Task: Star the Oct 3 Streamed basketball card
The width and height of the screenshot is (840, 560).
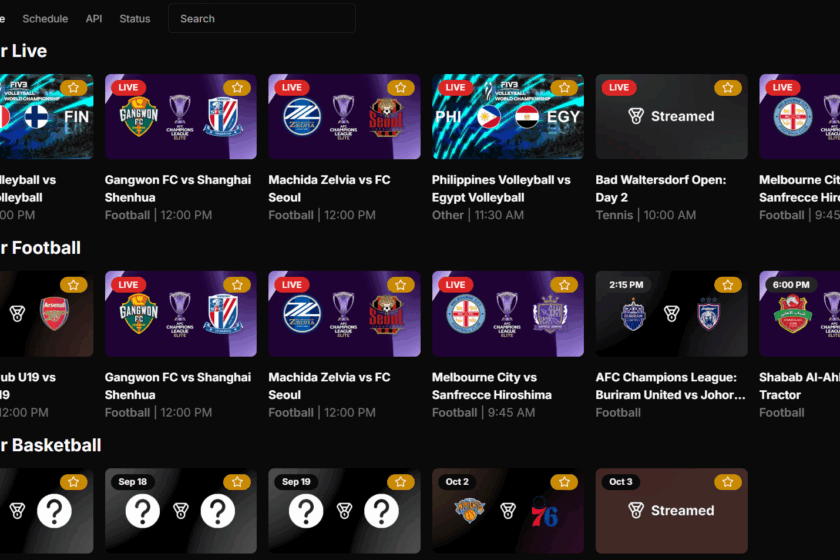Action: (x=728, y=482)
